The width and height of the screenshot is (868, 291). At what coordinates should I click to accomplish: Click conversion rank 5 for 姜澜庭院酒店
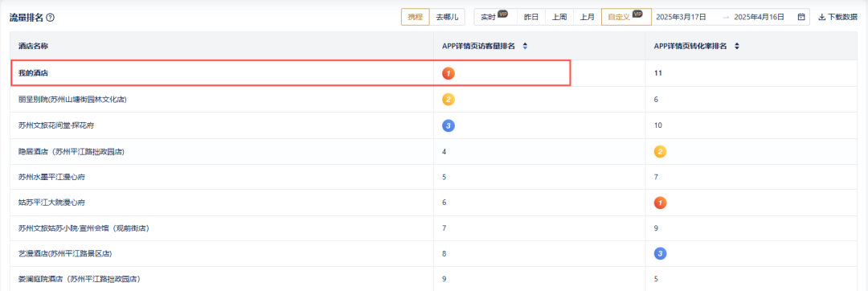[x=656, y=280]
